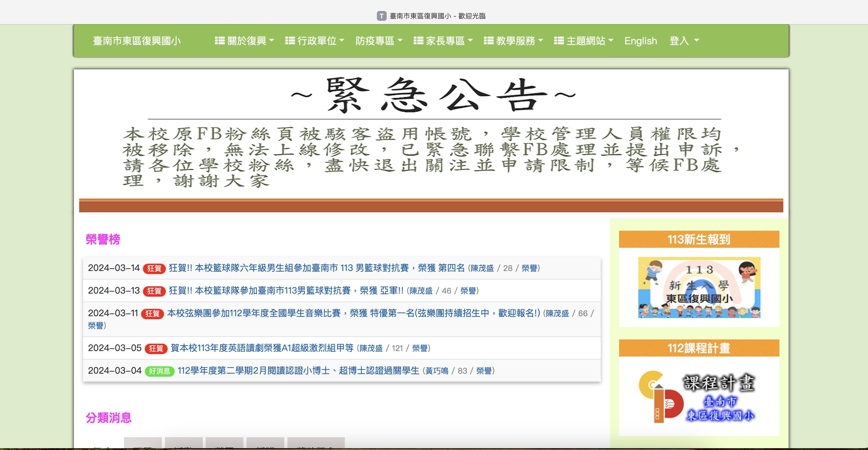Screen dimensions: 868x450
Task: Click the list icon beside 家長專區
Action: pos(418,41)
